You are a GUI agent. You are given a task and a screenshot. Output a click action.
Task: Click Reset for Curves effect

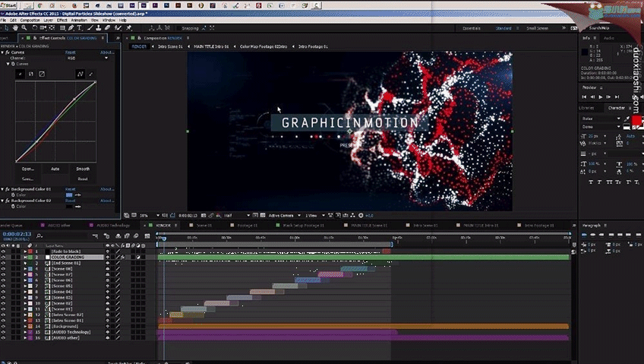pos(70,52)
